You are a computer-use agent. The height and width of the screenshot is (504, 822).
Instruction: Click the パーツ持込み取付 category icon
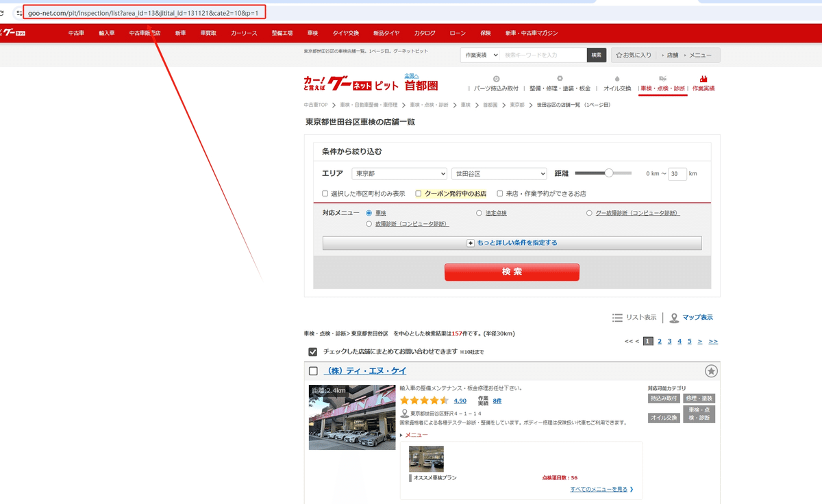pyautogui.click(x=497, y=79)
